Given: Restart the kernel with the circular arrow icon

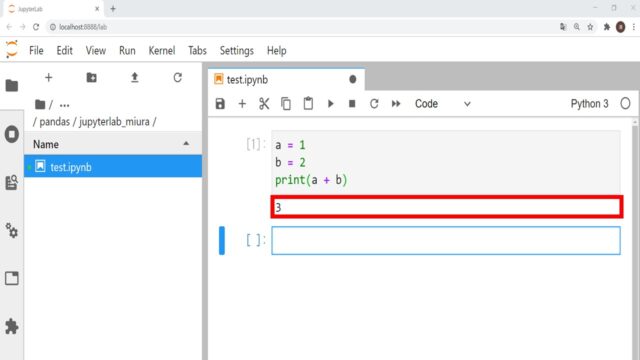Looking at the screenshot, I should click(x=374, y=104).
